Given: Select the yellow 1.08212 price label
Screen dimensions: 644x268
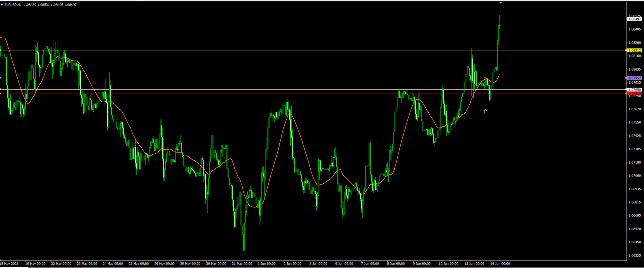Looking at the screenshot, I should (x=634, y=50).
